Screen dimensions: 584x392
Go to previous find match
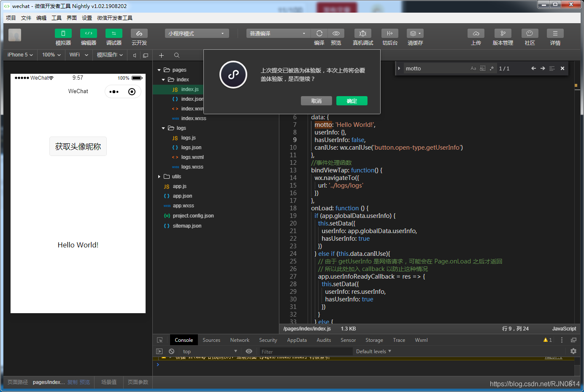pos(533,68)
